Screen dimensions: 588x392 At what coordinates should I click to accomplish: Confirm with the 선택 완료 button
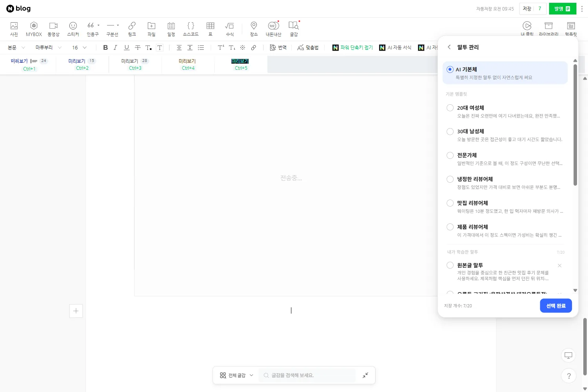click(x=556, y=306)
